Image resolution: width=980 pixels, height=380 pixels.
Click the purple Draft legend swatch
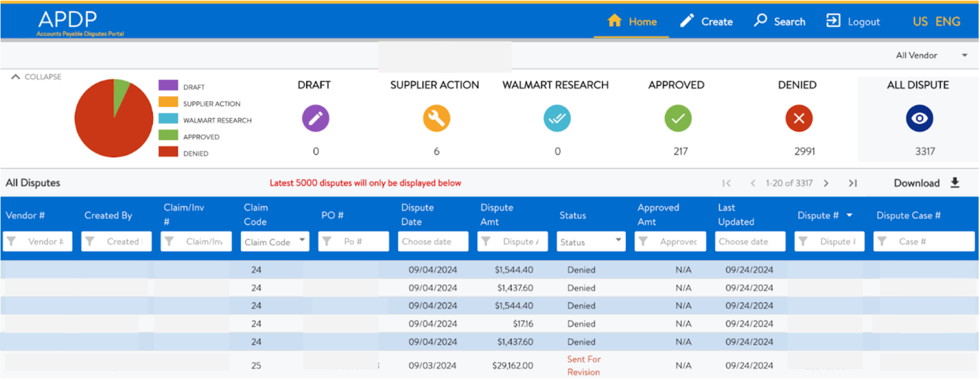click(x=168, y=85)
